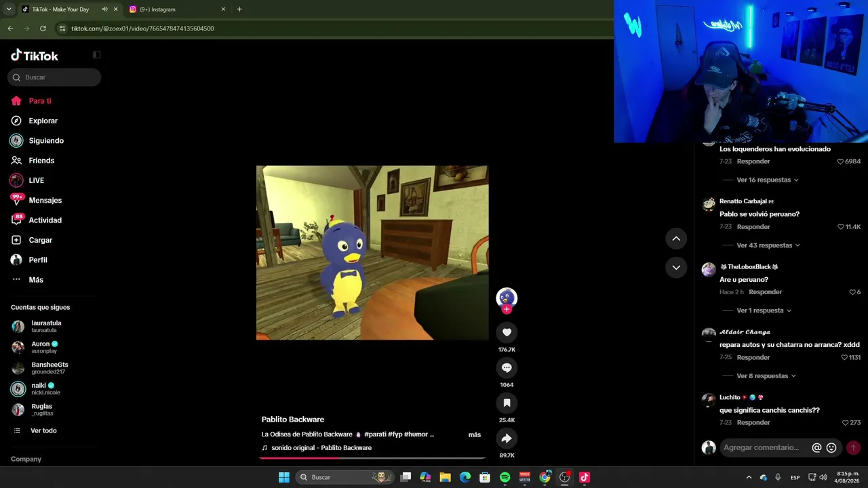Go to the next video

(x=676, y=268)
